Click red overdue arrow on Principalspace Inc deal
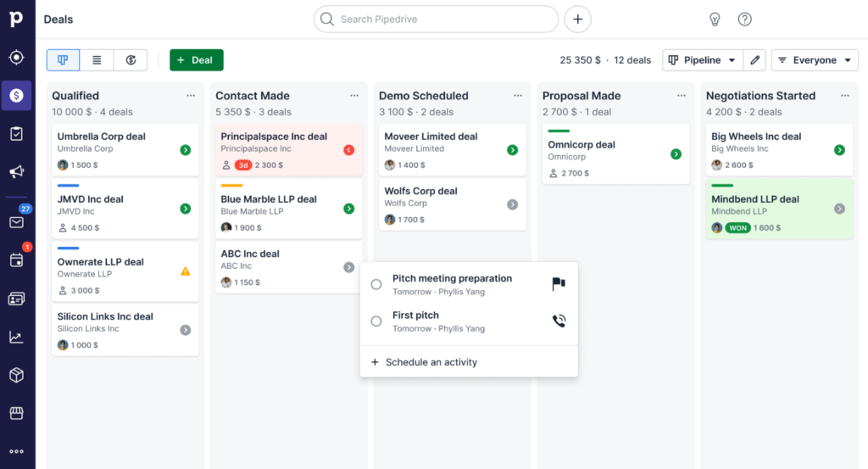The height and width of the screenshot is (469, 868). 348,150
